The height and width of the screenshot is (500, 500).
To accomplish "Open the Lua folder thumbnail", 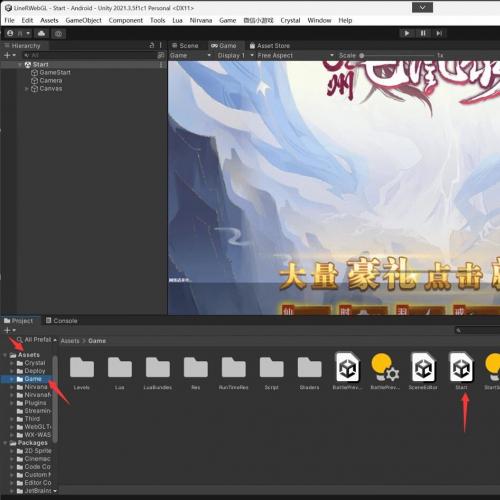I will coord(120,368).
